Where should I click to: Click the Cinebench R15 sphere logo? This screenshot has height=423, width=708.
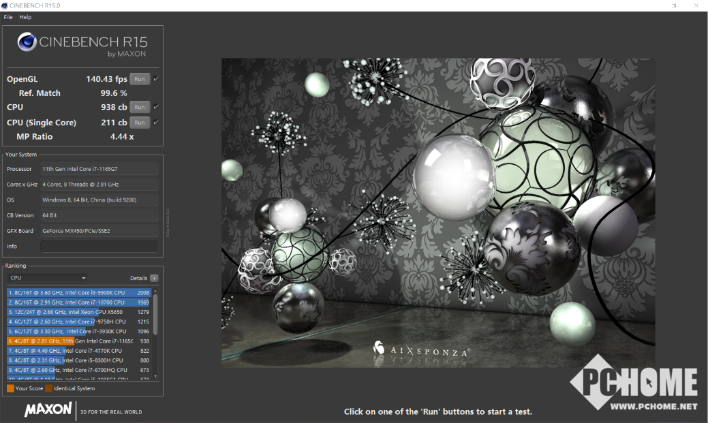pos(27,42)
